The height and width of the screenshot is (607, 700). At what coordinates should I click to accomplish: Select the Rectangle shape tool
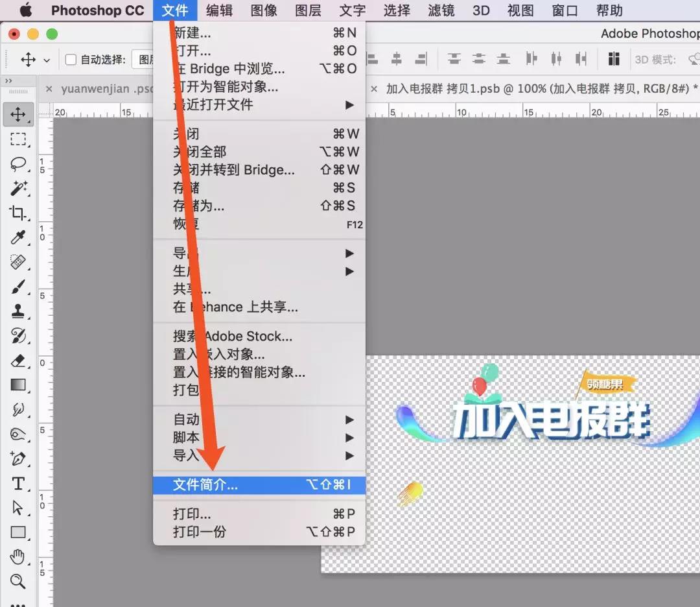(18, 532)
